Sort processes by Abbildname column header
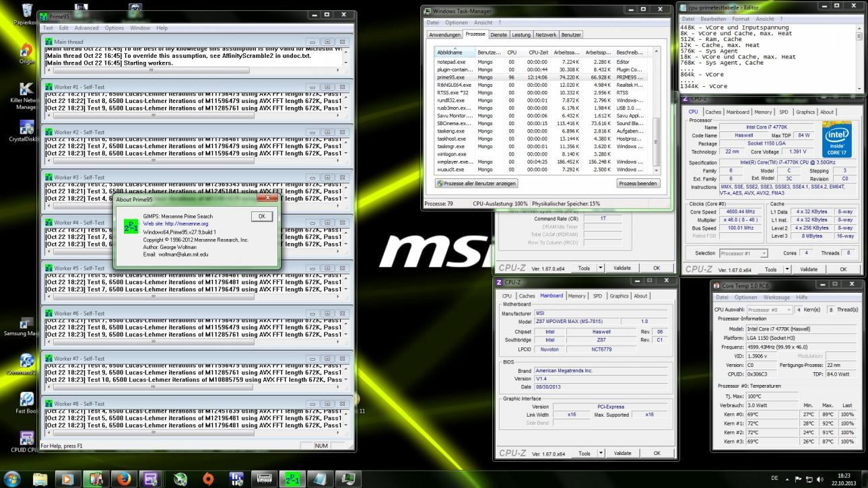Screen dimensions: 868x488 455,52
